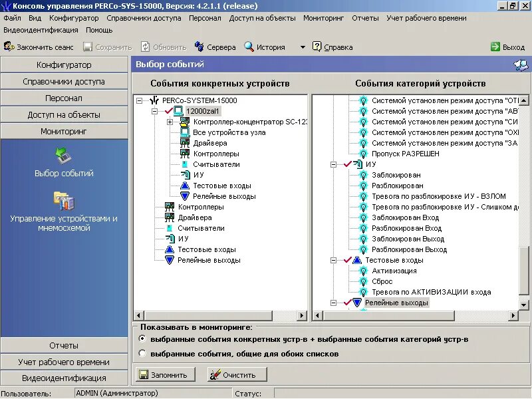The width and height of the screenshot is (532, 399).
Task: Collapse 'Релейные выходы' category in right tree
Action: pos(334,303)
